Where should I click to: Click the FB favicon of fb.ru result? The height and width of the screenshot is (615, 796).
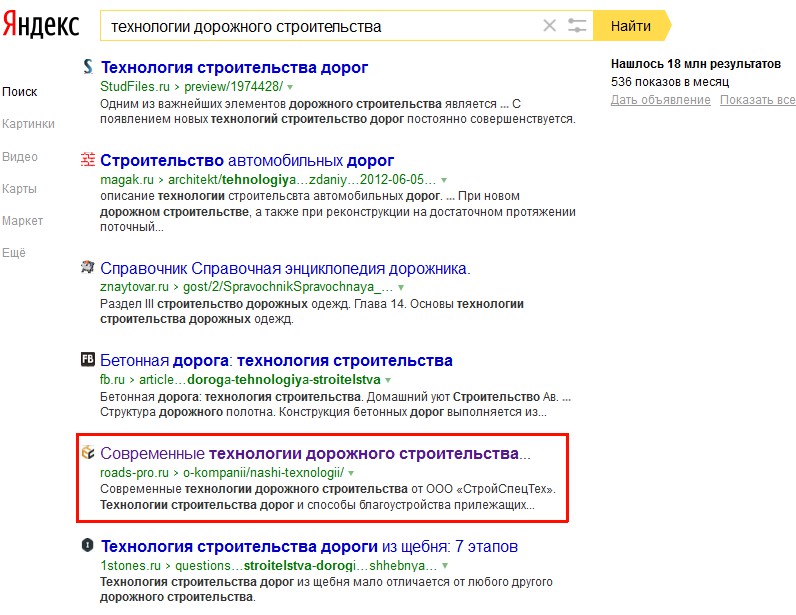[88, 359]
